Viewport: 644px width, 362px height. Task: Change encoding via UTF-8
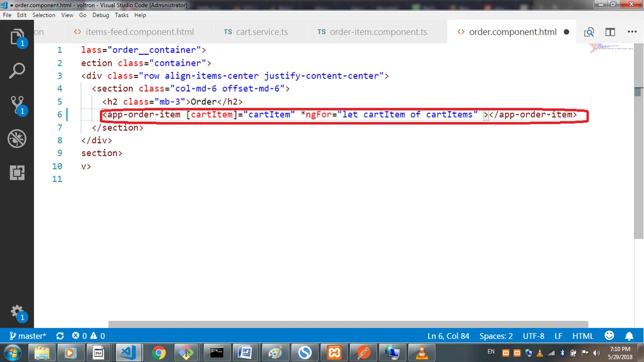tap(533, 336)
